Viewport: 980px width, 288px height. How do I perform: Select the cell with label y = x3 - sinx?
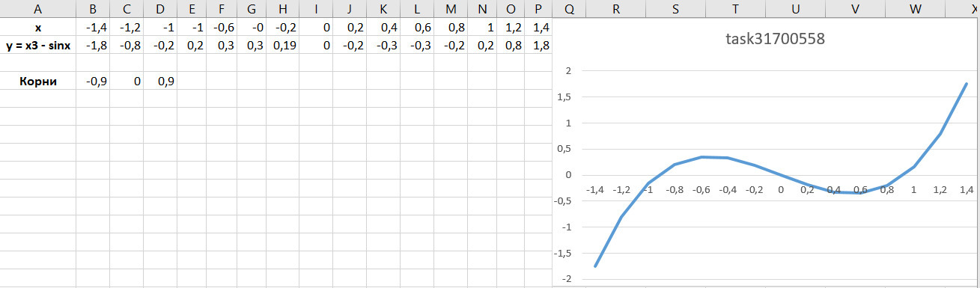tap(37, 46)
